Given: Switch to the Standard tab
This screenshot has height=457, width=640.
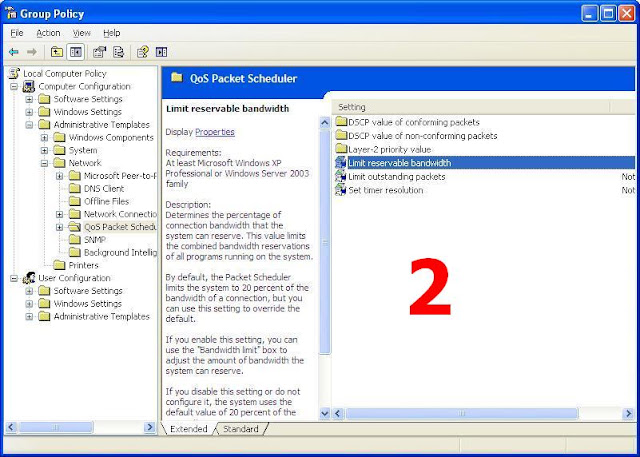Looking at the screenshot, I should (x=241, y=429).
